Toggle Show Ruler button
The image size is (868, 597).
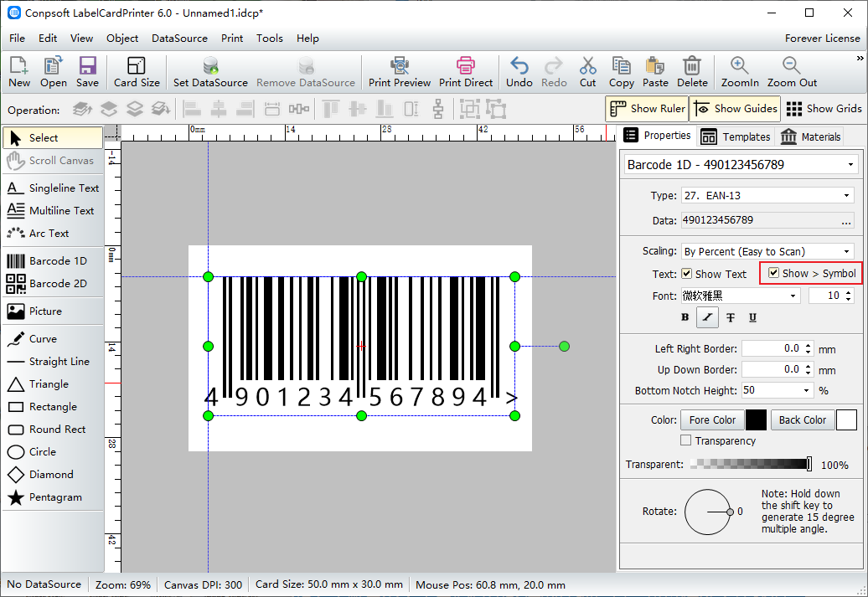(647, 109)
